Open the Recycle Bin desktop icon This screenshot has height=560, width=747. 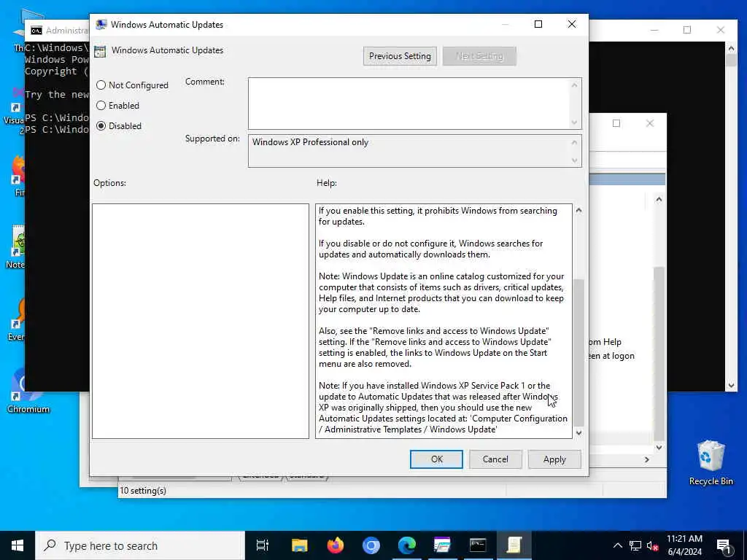click(711, 462)
